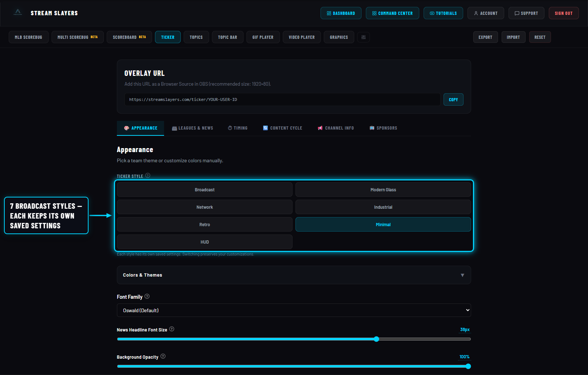Click the Reset button

pos(540,37)
